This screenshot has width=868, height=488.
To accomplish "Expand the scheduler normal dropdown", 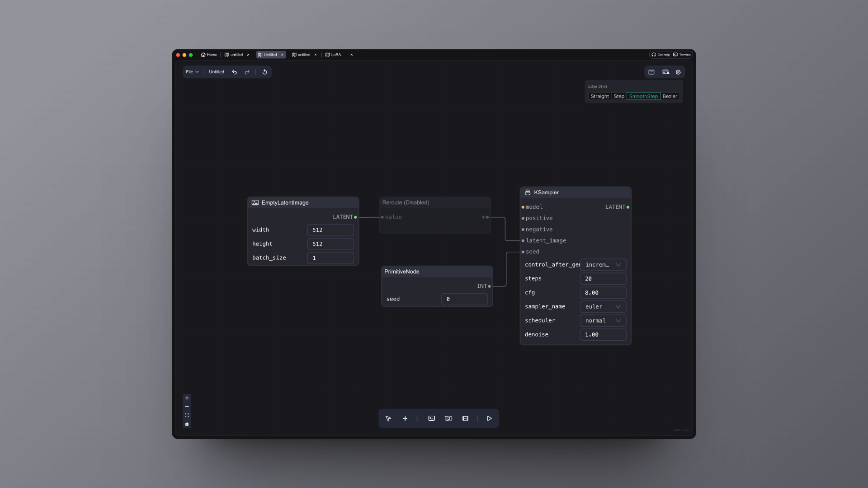I will click(603, 321).
